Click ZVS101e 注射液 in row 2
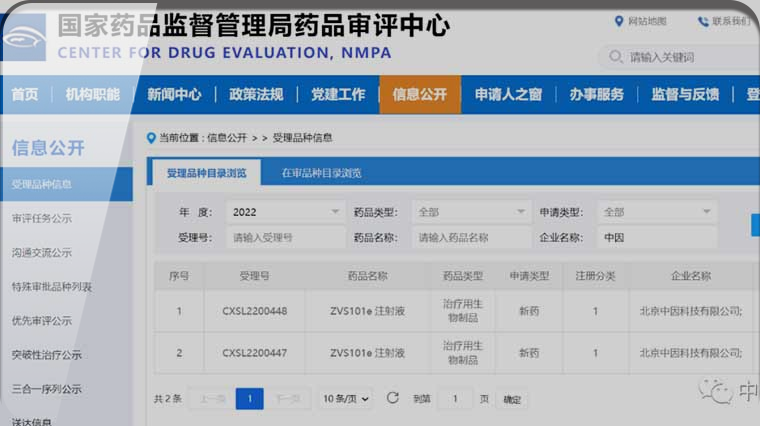The height and width of the screenshot is (426, 760). coord(367,353)
